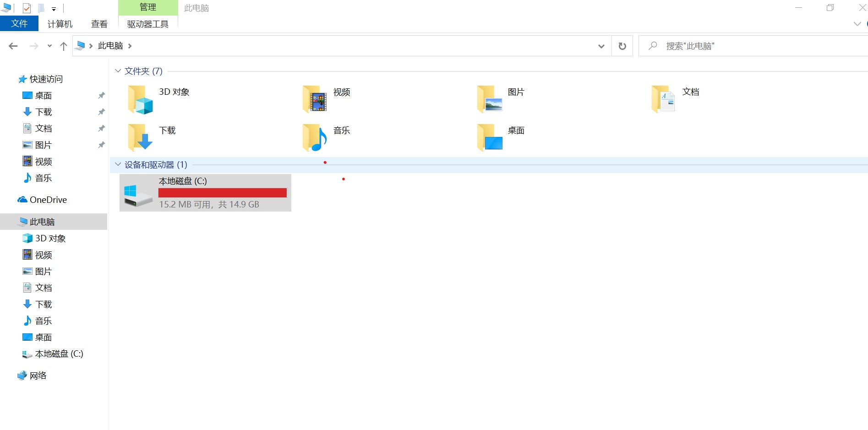This screenshot has height=430, width=868.
Task: Open the 音乐 folder in the main pane
Action: 326,137
